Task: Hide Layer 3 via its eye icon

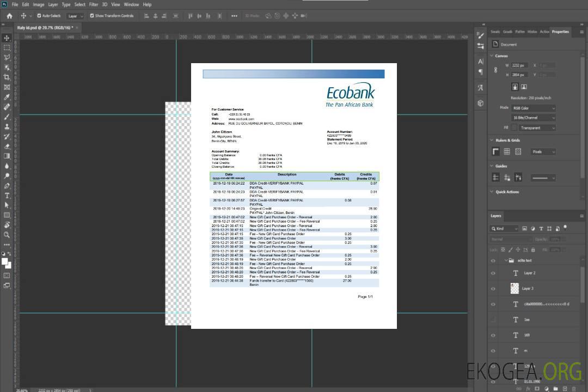Action: 493,289
